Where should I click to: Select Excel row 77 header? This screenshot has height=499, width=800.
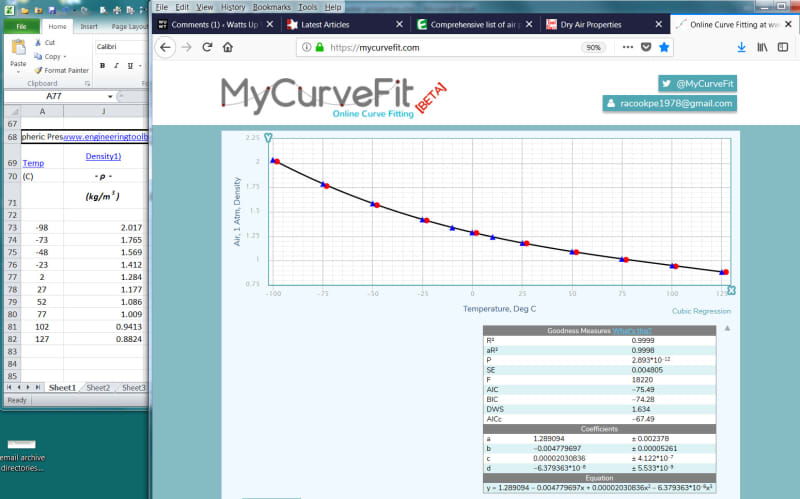(12, 277)
